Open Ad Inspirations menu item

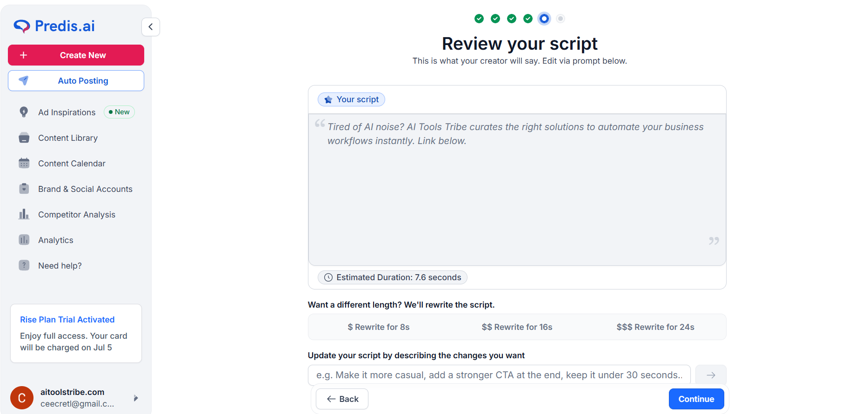(67, 112)
